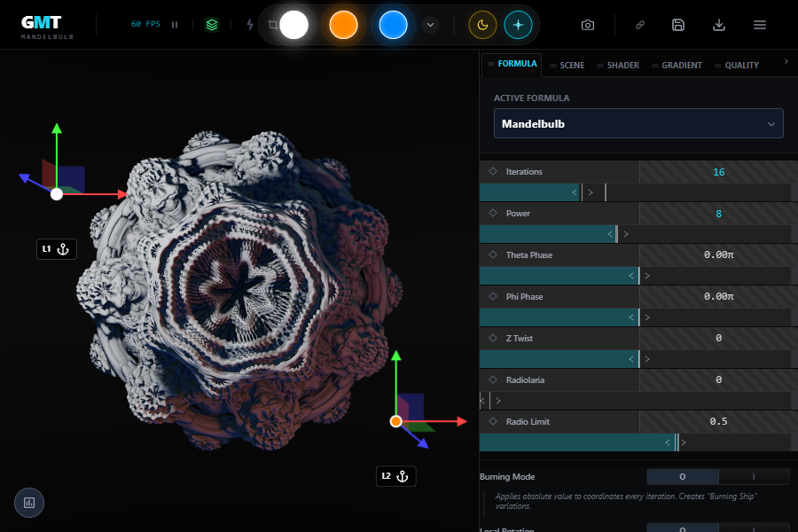This screenshot has height=532, width=798.
Task: Click the Radio Limit value 0.5
Action: click(x=718, y=421)
